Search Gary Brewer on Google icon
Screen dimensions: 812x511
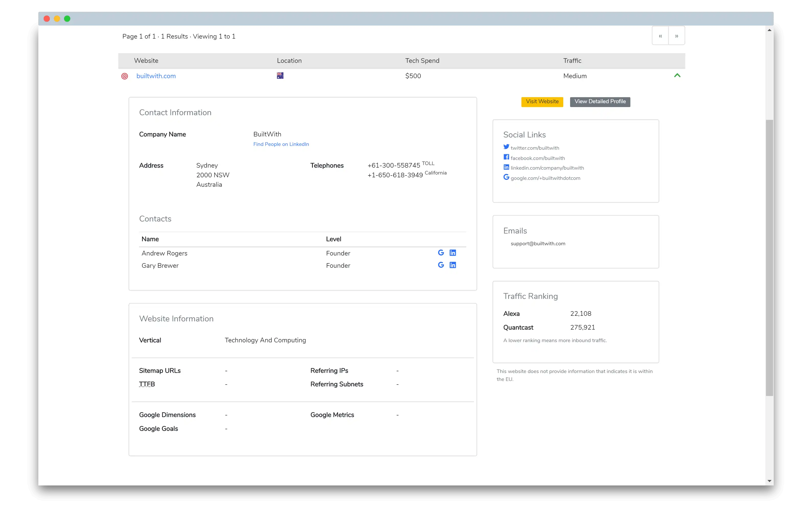441,265
